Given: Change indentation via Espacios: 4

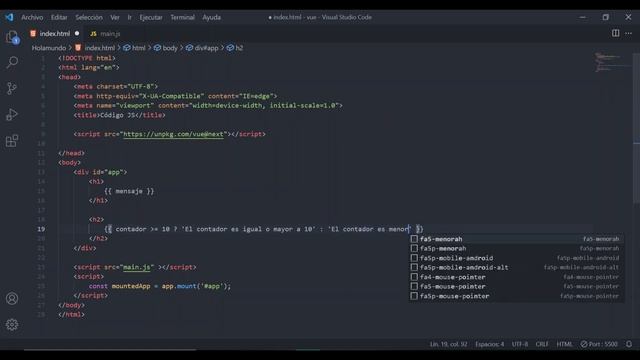Looking at the screenshot, I should 489,344.
